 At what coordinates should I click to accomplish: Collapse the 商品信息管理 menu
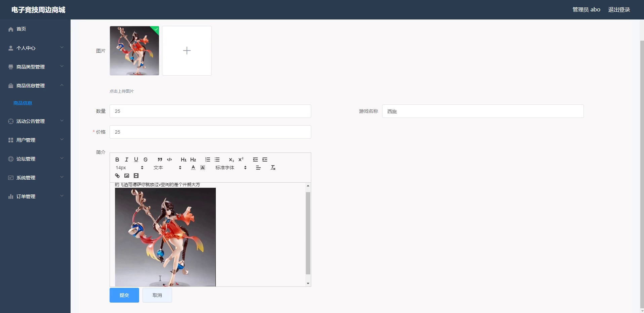(x=35, y=86)
